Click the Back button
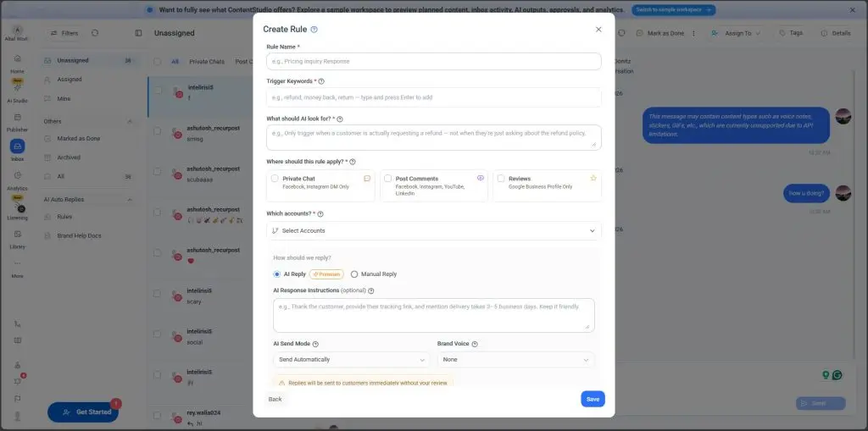 click(275, 399)
